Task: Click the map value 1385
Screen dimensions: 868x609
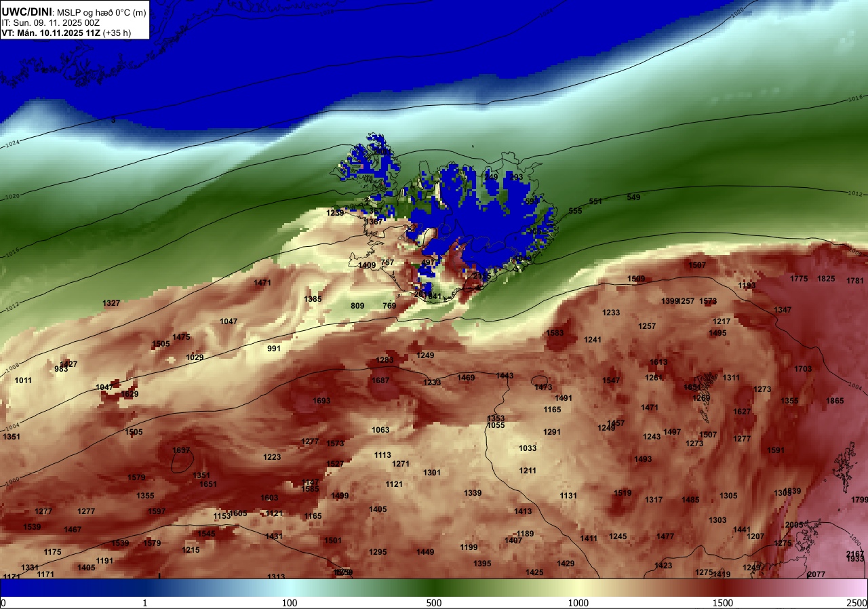Action: click(313, 299)
